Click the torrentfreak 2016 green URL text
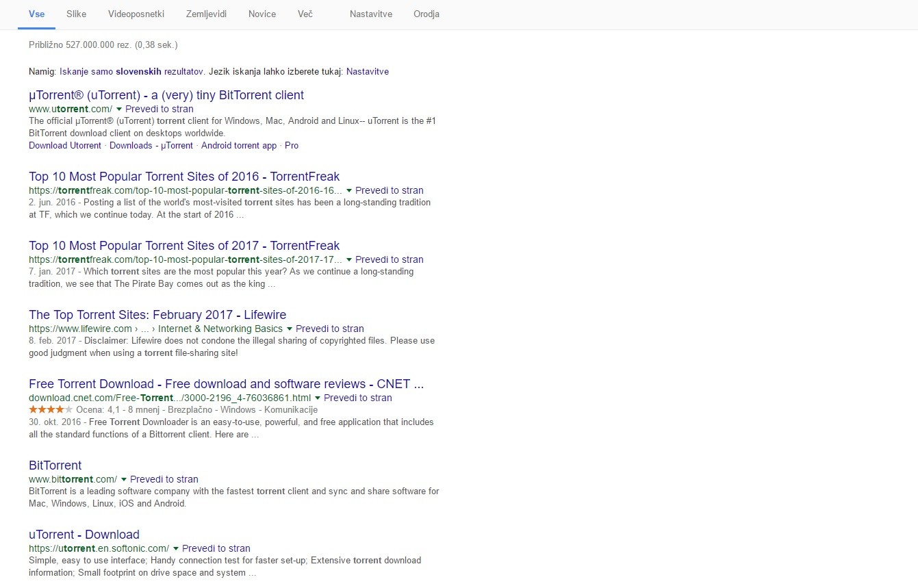This screenshot has width=918, height=588. tap(186, 190)
